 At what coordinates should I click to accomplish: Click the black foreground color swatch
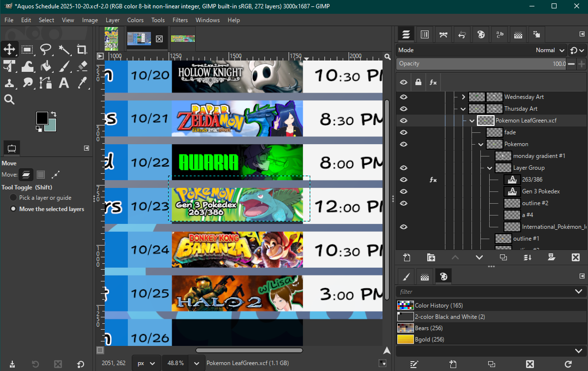point(42,118)
